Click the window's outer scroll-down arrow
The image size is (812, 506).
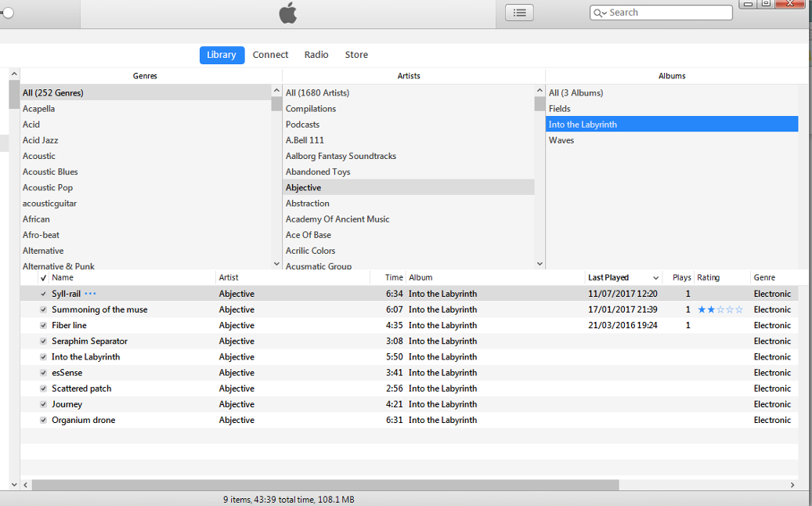(14, 485)
